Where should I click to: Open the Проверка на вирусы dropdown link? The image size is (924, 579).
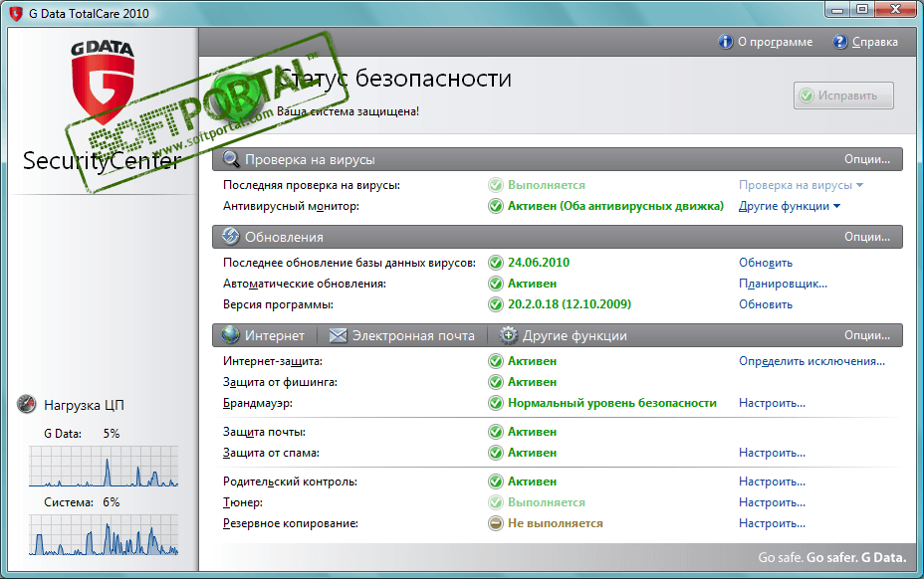[801, 185]
